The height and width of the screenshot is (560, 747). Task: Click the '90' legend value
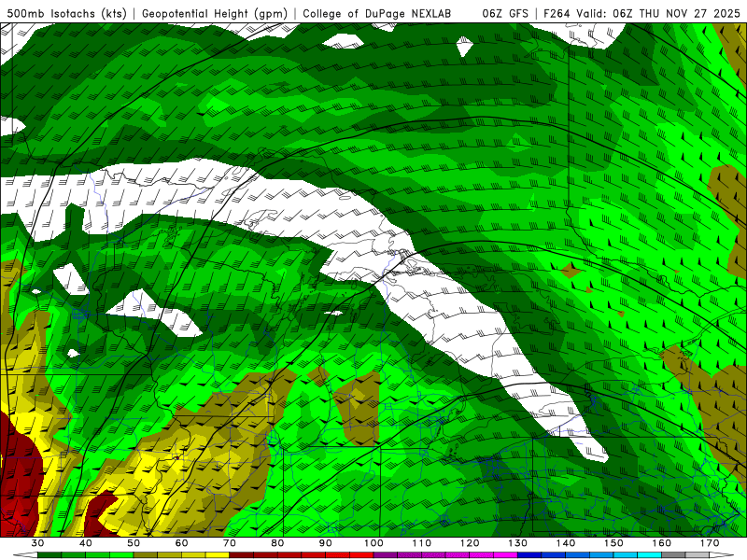click(x=326, y=543)
